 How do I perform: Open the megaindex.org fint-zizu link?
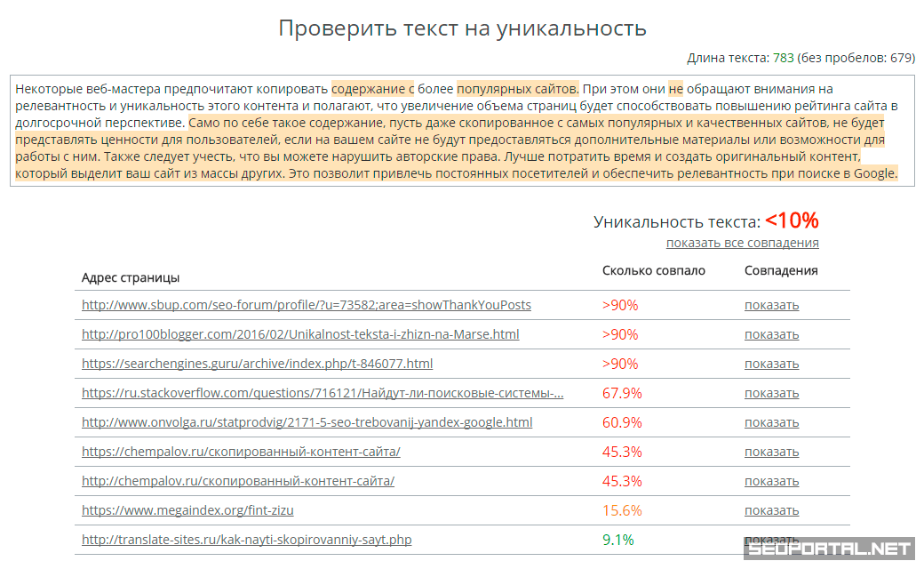click(x=187, y=510)
